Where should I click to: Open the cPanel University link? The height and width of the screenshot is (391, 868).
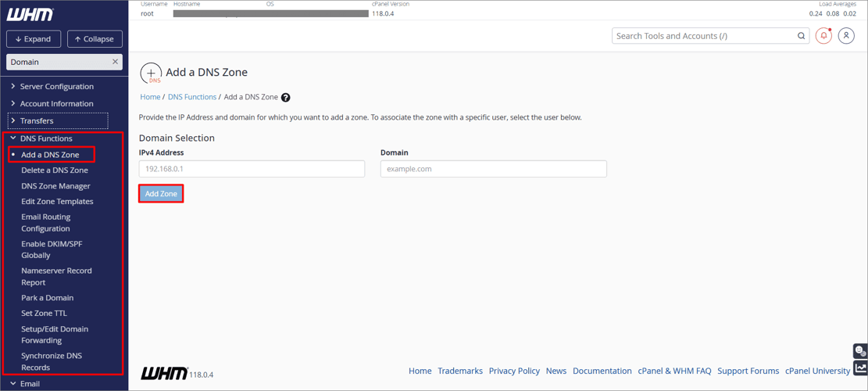pos(818,371)
